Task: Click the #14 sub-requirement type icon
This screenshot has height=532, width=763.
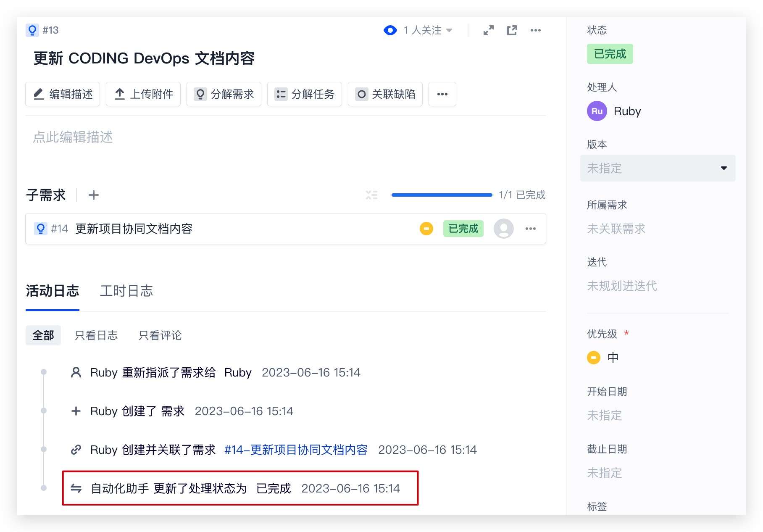Action: [41, 229]
